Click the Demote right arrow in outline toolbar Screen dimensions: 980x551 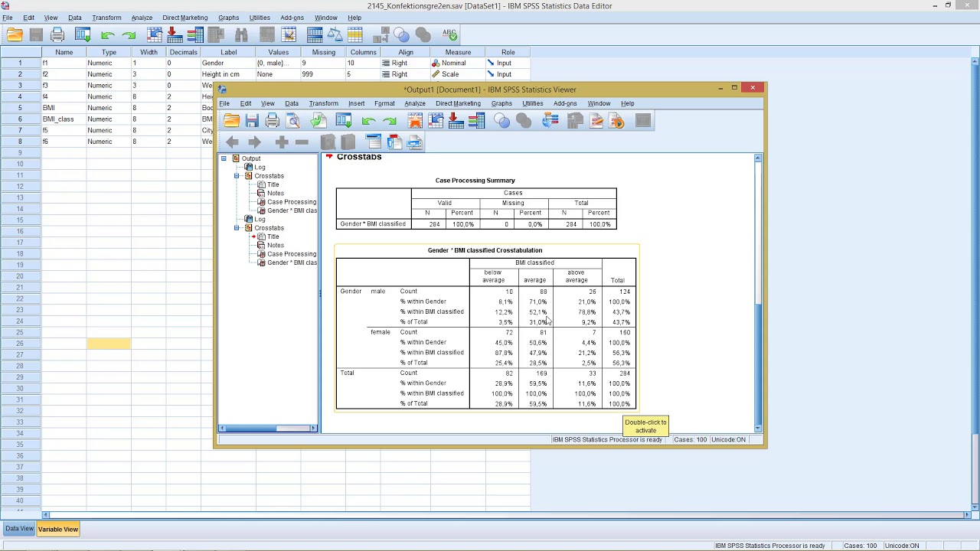pos(254,142)
